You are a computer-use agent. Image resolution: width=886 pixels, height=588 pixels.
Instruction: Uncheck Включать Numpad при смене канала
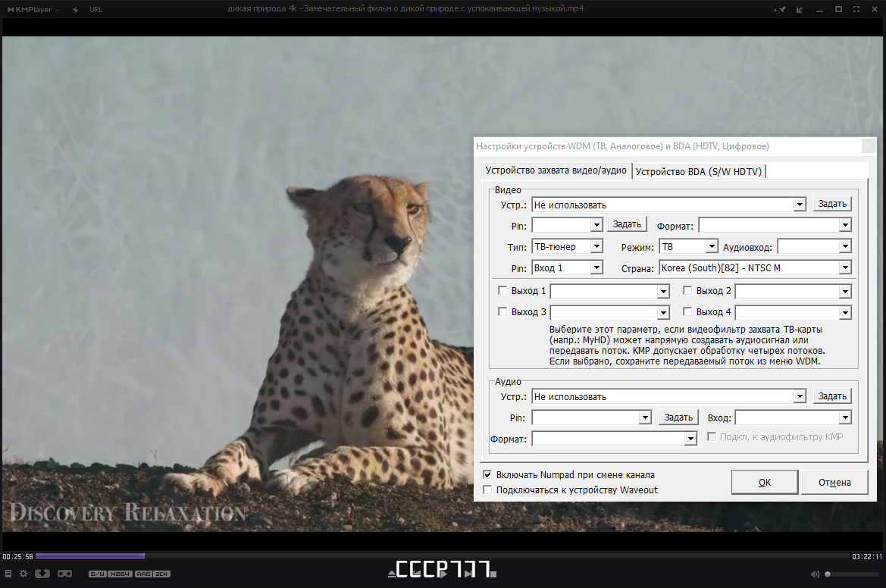[487, 474]
